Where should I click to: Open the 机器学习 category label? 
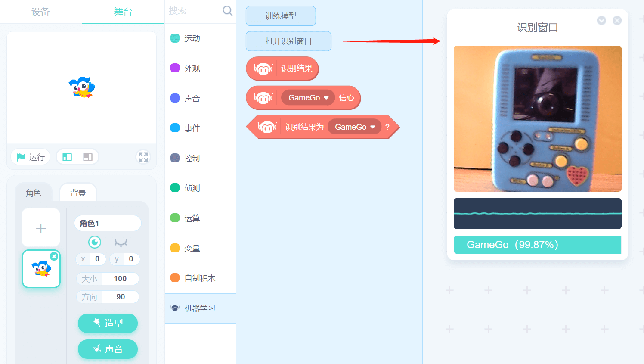[x=200, y=308]
